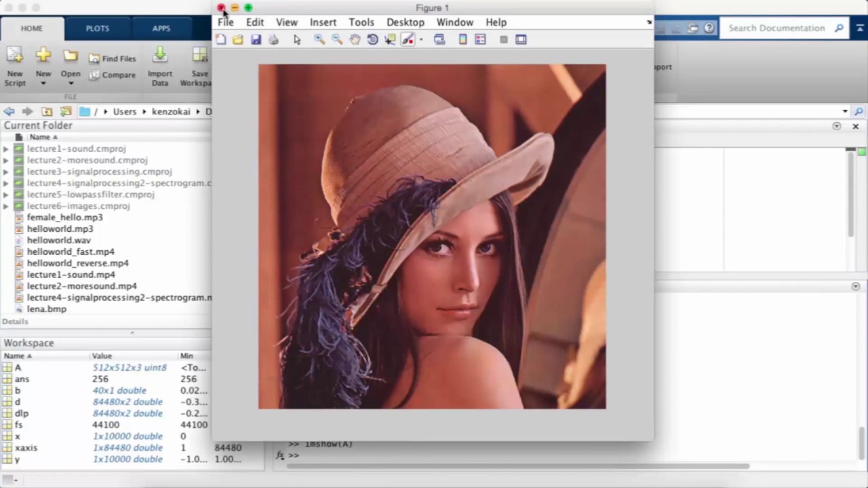The width and height of the screenshot is (868, 488).
Task: Click the Search Documentation field
Action: click(x=777, y=28)
